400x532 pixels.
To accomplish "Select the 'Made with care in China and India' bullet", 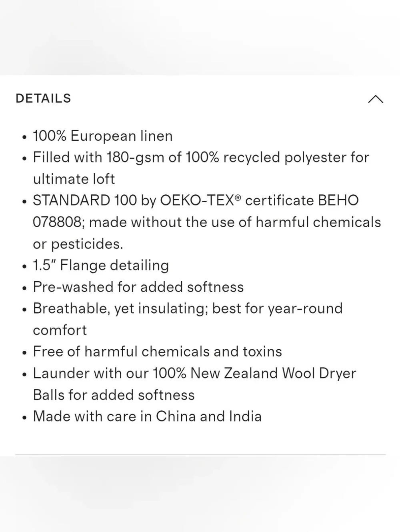I will tap(147, 416).
